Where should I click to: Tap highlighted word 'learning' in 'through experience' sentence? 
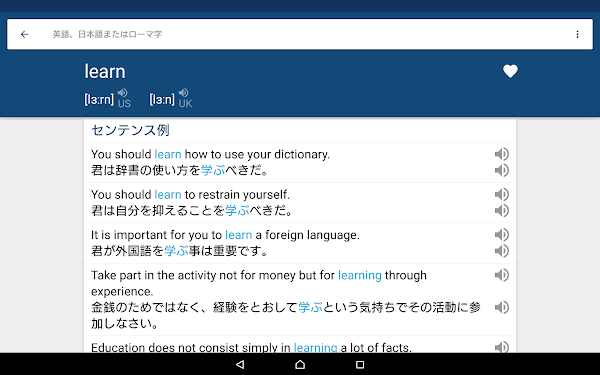point(360,276)
